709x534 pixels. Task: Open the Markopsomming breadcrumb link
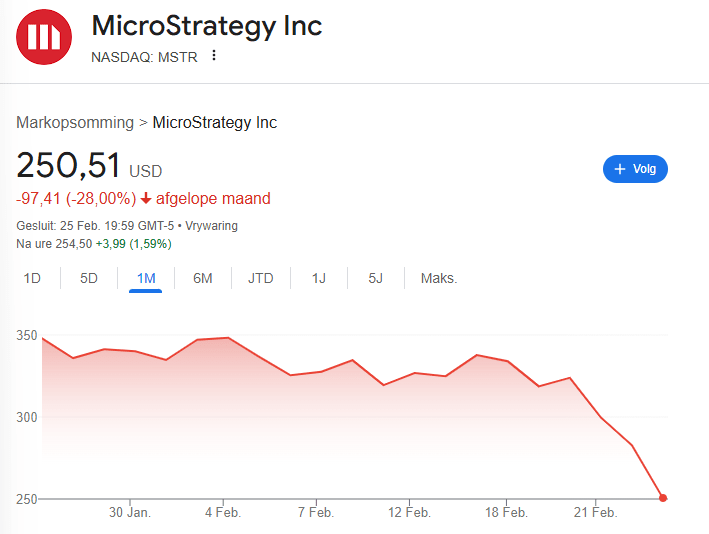75,123
